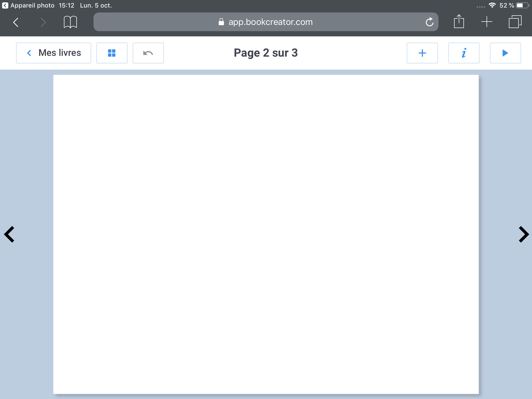Open the pages grid overview
The height and width of the screenshot is (399, 532).
coord(112,53)
